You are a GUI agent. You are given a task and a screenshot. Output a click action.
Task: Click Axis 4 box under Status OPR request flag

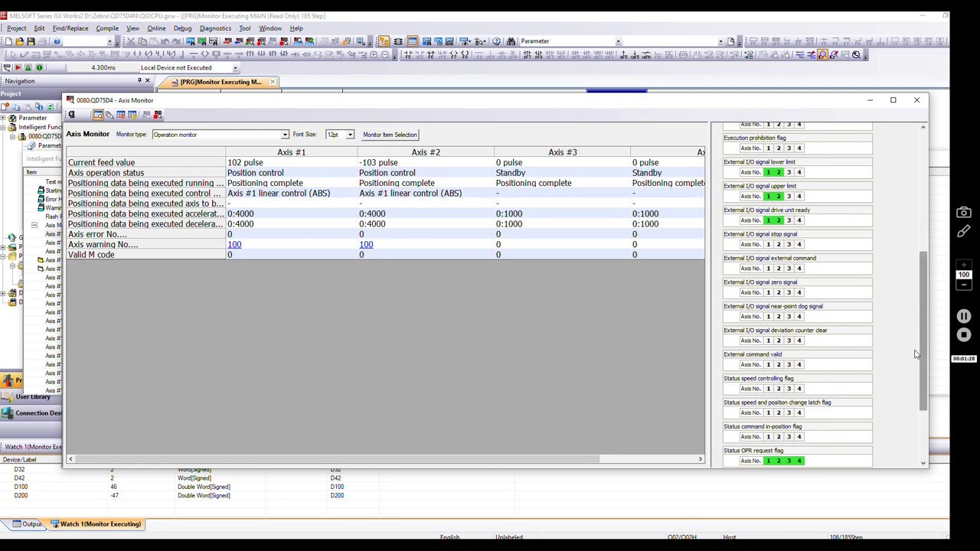point(799,461)
